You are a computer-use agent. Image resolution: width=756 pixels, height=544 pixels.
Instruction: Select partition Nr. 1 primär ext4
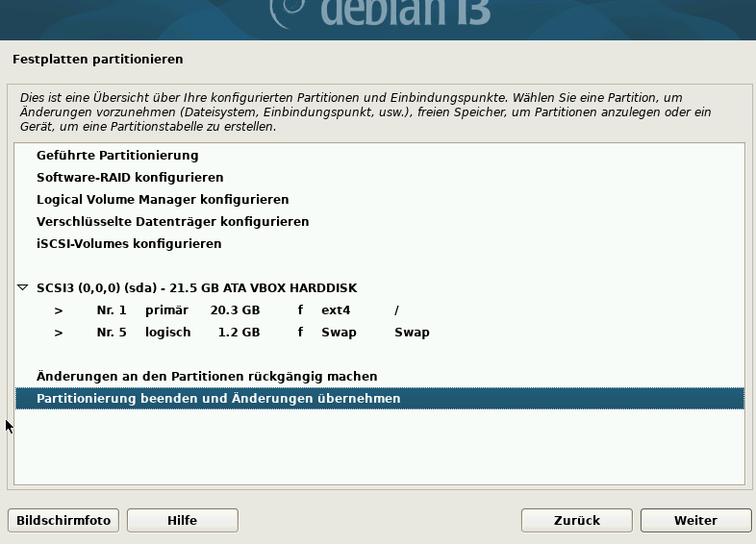pos(380,310)
